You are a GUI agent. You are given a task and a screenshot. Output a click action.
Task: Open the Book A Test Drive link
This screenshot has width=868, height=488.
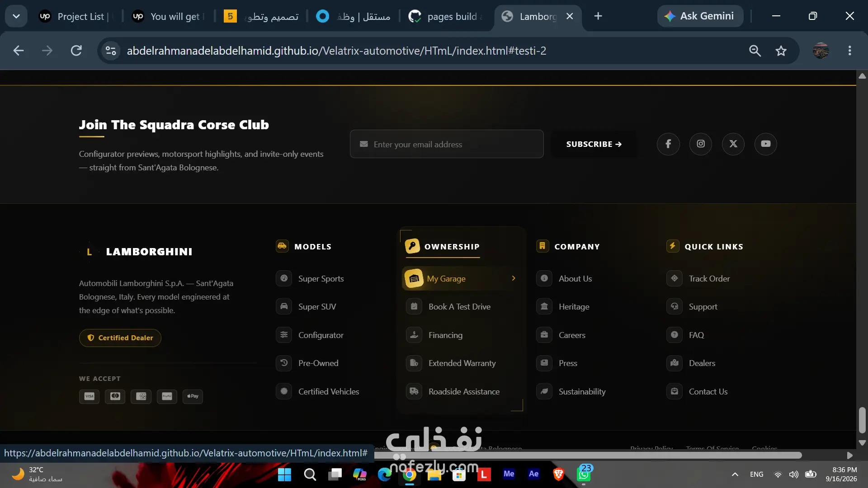click(x=459, y=307)
